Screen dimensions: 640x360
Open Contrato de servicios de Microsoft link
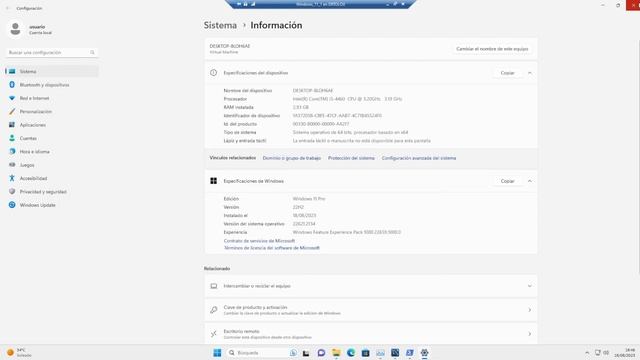pyautogui.click(x=259, y=241)
